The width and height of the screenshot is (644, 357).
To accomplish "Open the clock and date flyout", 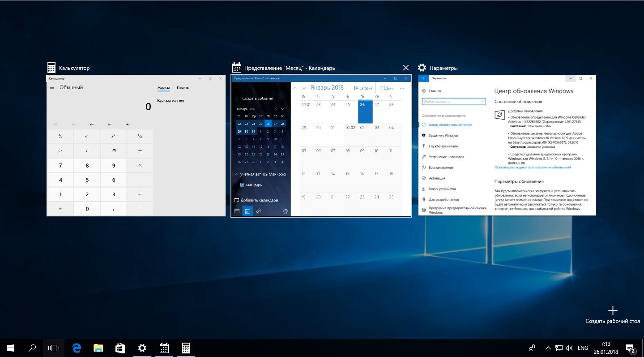I will (606, 348).
